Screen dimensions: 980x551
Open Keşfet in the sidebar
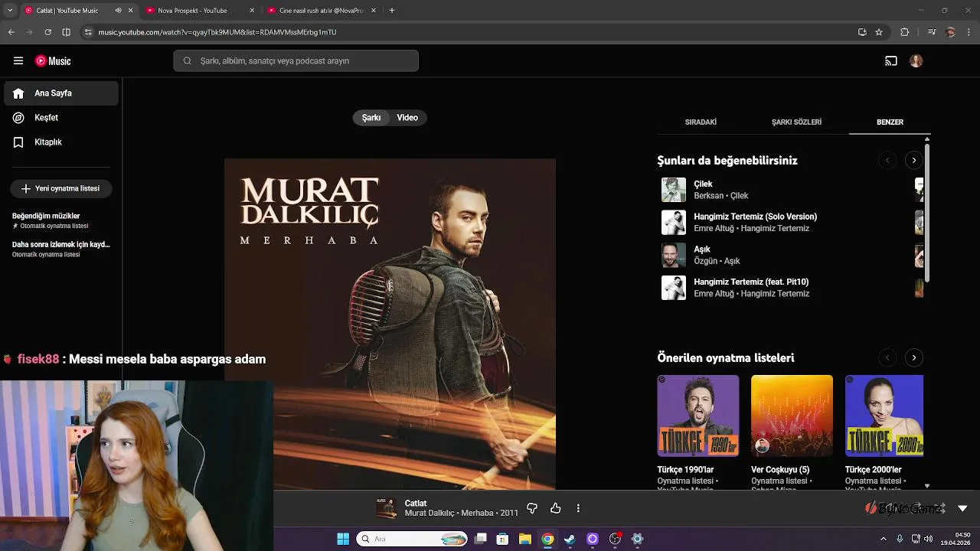61,118
